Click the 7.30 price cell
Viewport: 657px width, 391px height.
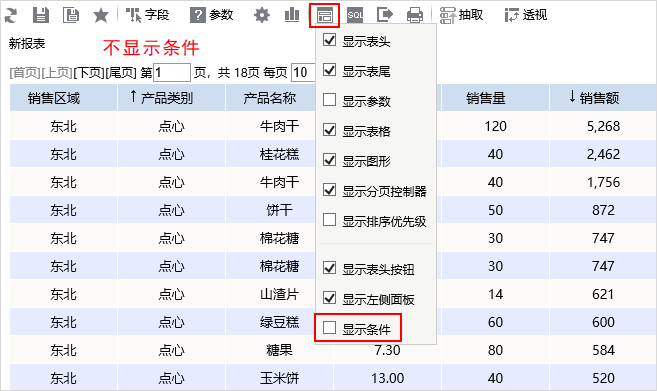click(387, 350)
